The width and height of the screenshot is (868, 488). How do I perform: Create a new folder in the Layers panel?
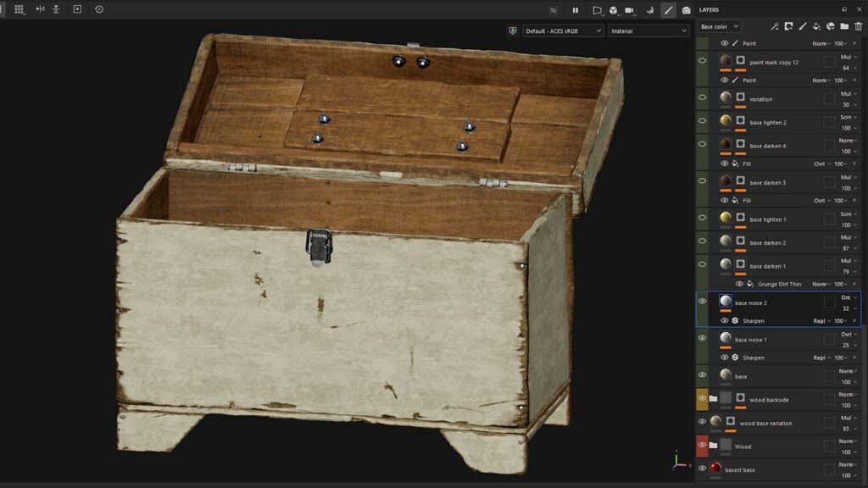click(843, 27)
